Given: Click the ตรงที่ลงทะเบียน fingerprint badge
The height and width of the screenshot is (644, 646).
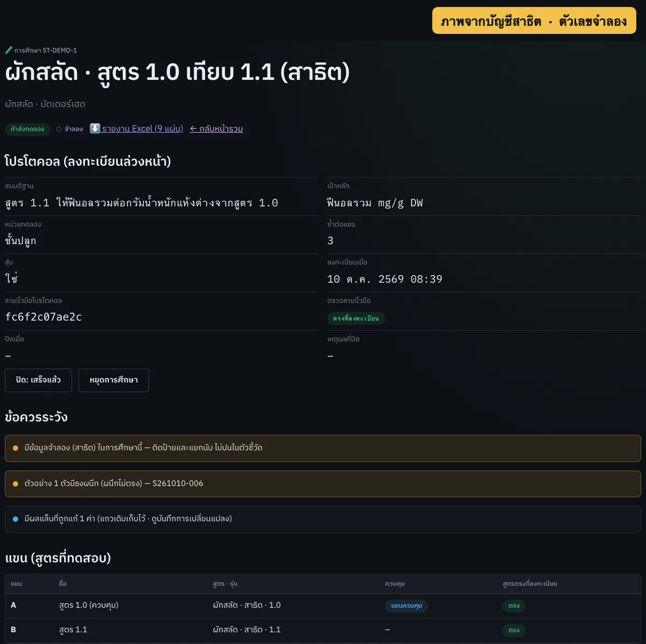Looking at the screenshot, I should pyautogui.click(x=356, y=319).
